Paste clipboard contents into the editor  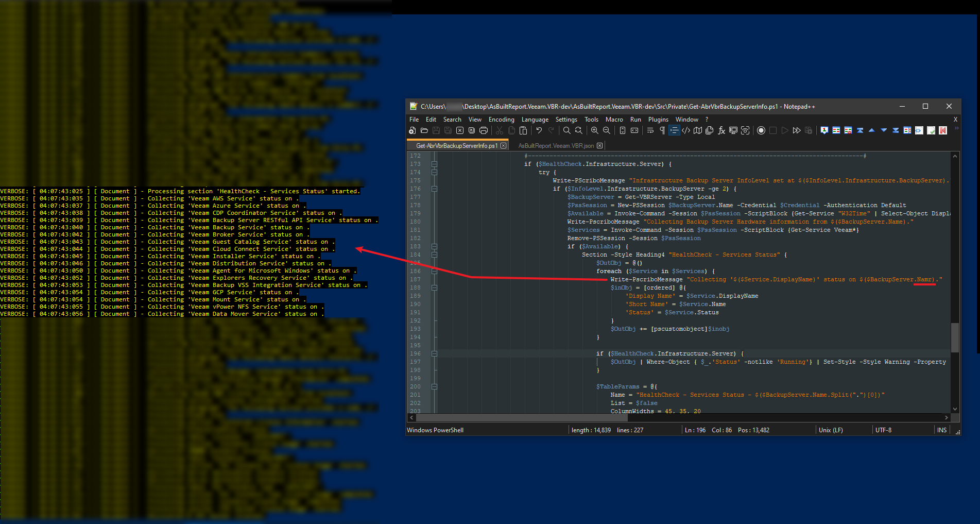(x=523, y=130)
